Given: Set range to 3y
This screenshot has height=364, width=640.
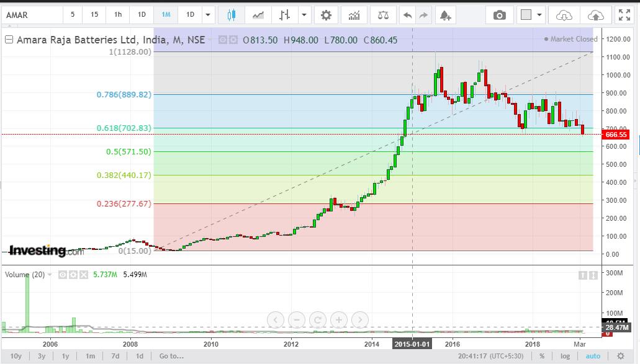Looking at the screenshot, I should click(x=42, y=356).
